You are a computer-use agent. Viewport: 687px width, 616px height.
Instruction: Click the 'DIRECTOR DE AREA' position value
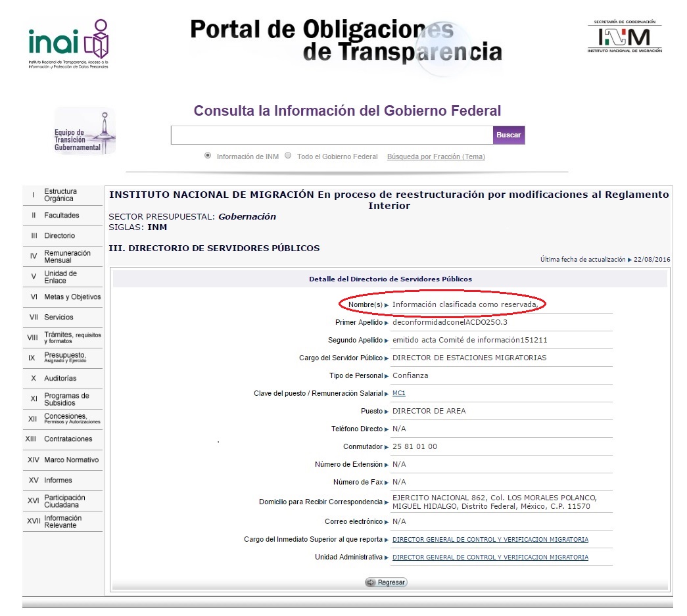pyautogui.click(x=429, y=411)
